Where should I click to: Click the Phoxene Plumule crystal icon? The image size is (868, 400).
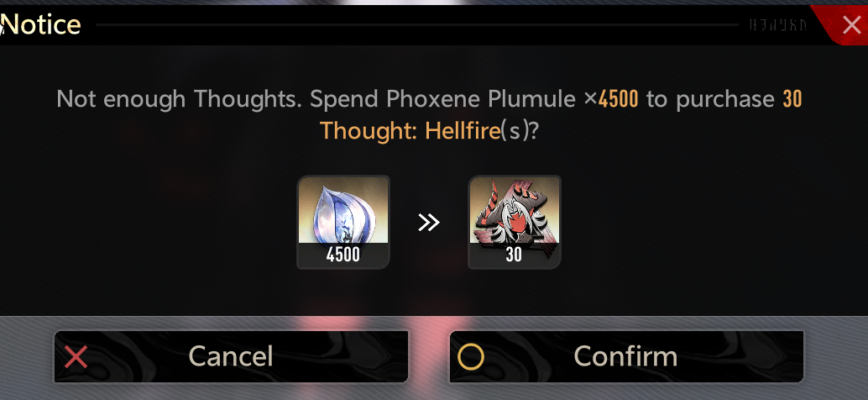343,211
